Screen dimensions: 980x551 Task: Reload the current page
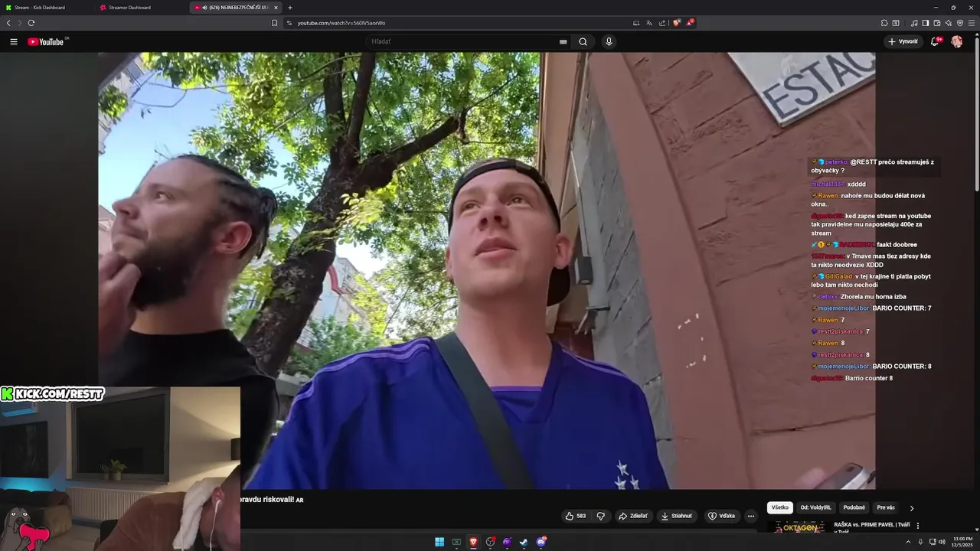[31, 23]
